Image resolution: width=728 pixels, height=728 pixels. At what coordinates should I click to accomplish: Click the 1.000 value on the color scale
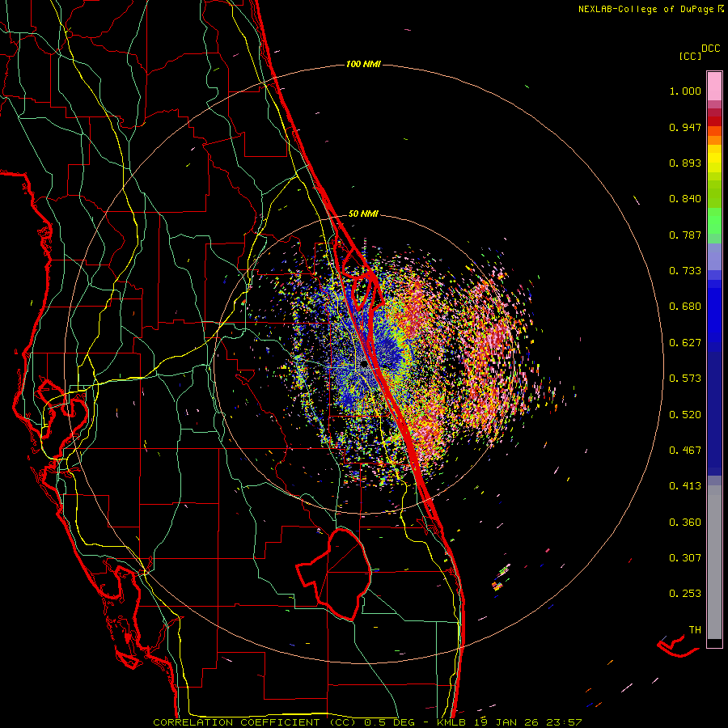(x=685, y=91)
